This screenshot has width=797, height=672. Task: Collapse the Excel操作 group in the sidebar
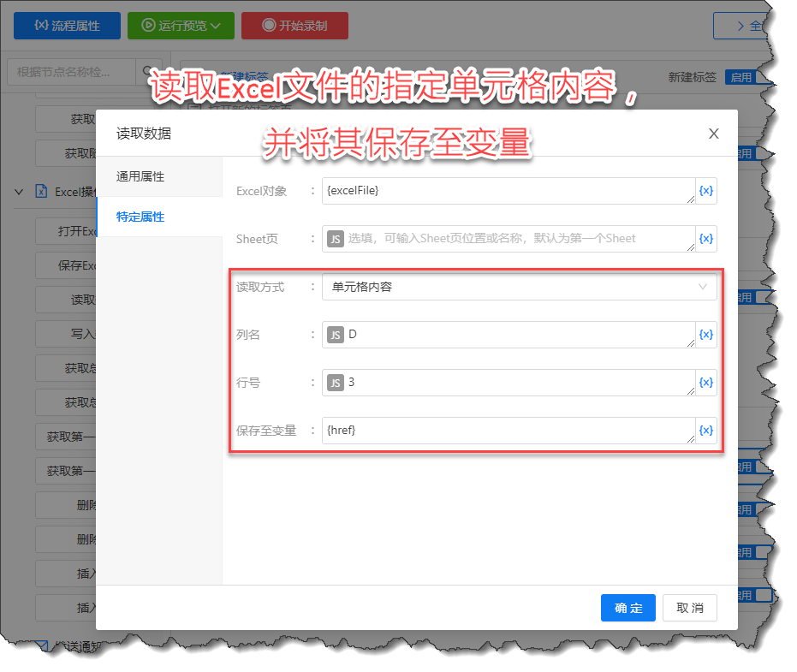(x=19, y=192)
